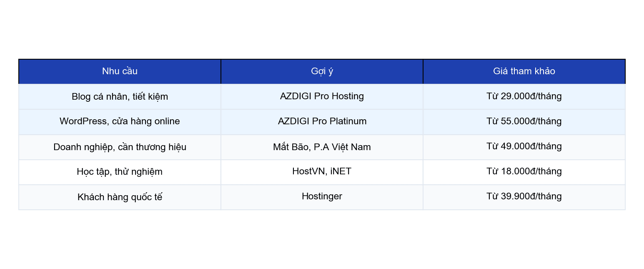The width and height of the screenshot is (644, 269).
Task: Click the "Từ 39.900đ/tháng" price cell
Action: click(x=524, y=196)
